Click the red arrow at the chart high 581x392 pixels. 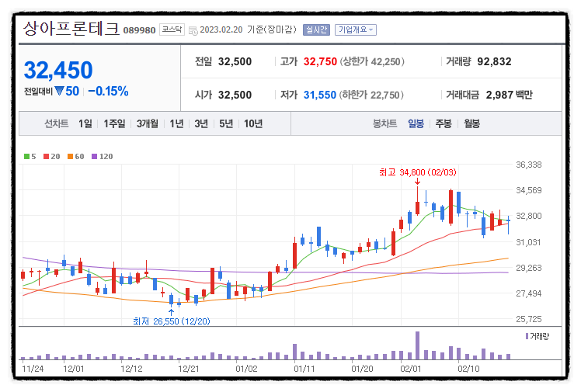(418, 182)
